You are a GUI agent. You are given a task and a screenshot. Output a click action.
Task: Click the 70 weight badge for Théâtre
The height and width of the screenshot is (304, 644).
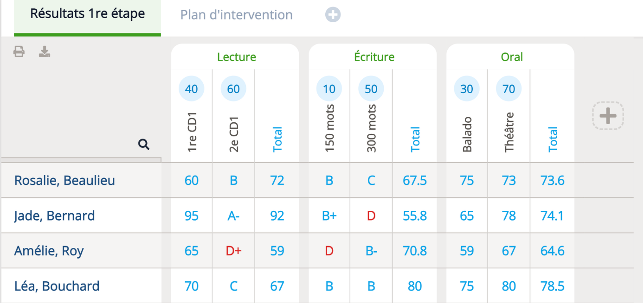click(509, 89)
